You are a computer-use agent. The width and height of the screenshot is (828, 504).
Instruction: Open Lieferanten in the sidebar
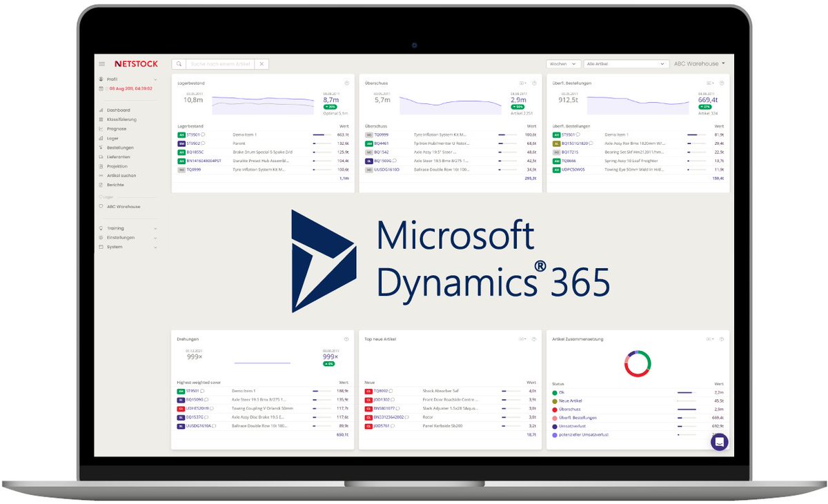(x=119, y=157)
